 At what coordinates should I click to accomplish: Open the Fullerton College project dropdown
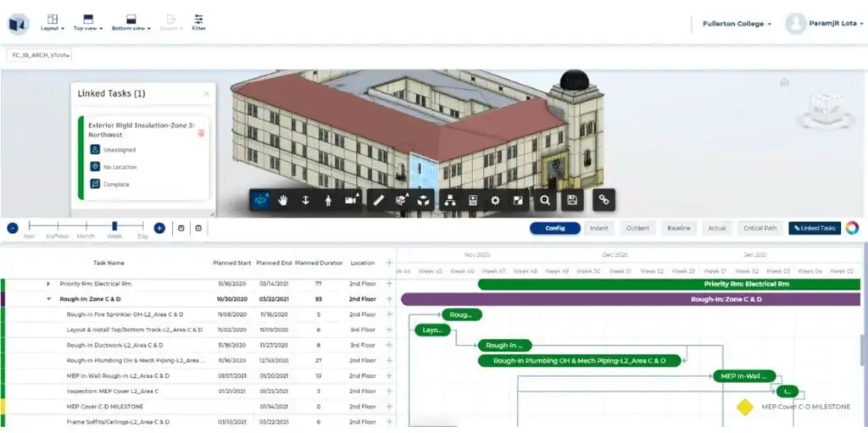pos(737,24)
